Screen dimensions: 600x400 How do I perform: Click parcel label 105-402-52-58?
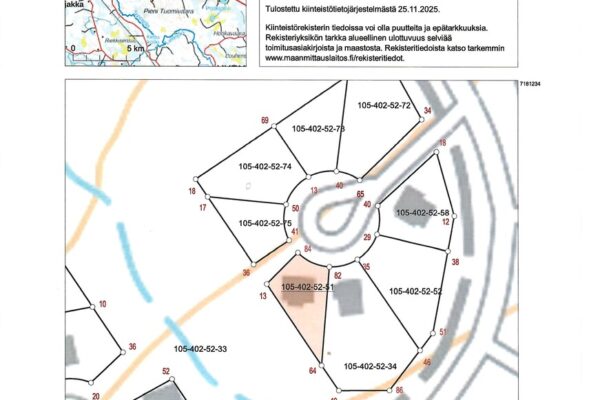424,213
